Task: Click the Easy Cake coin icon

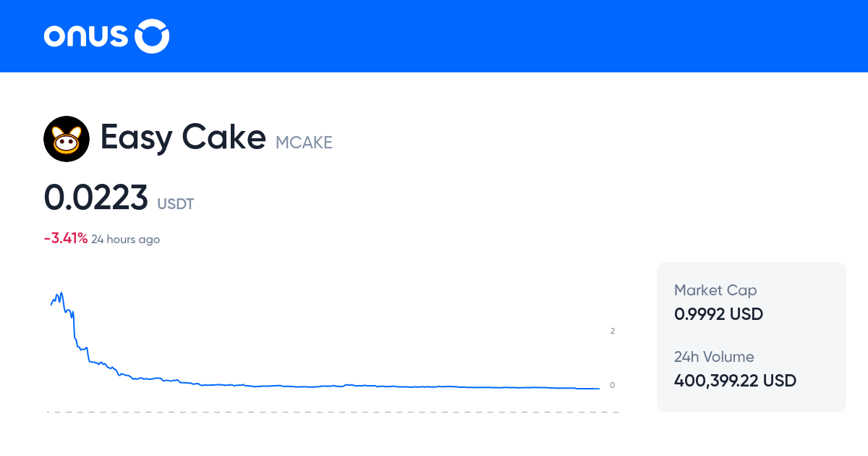Action: click(x=67, y=138)
